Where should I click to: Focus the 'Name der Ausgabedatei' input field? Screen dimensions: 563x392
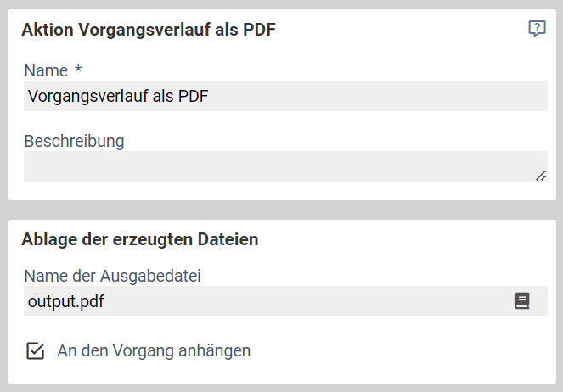point(285,301)
